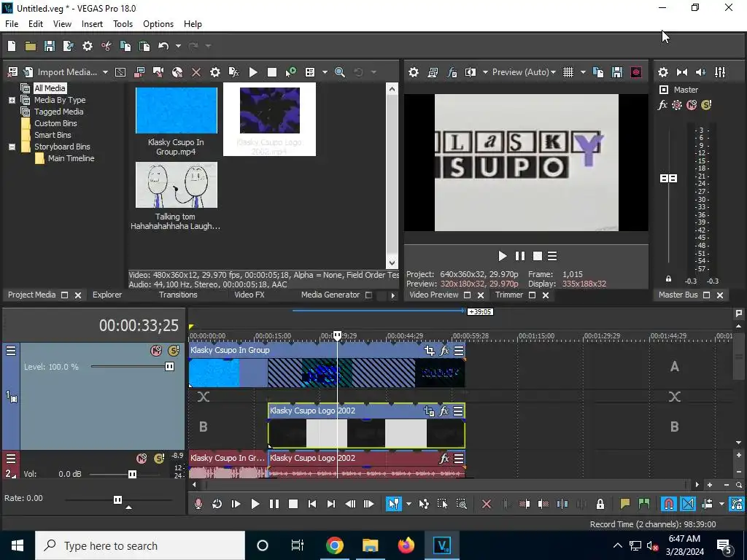The width and height of the screenshot is (747, 560).
Task: Click the Record microphone button
Action: [198, 504]
